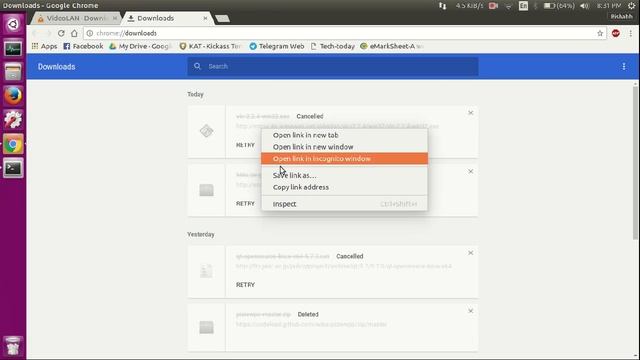The width and height of the screenshot is (640, 360).
Task: Click the qt-opensource download URL
Action: click(x=344, y=267)
